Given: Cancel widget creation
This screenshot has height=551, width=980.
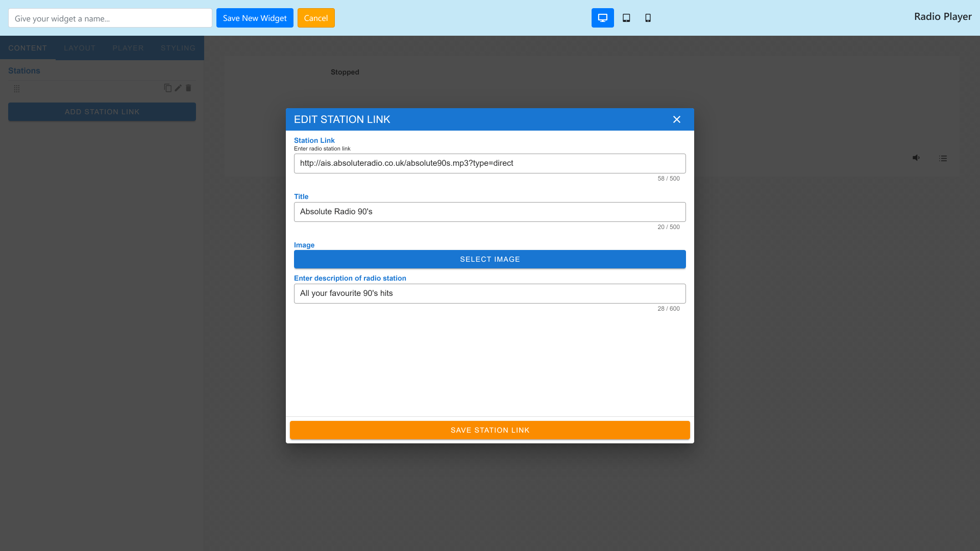Looking at the screenshot, I should point(316,18).
